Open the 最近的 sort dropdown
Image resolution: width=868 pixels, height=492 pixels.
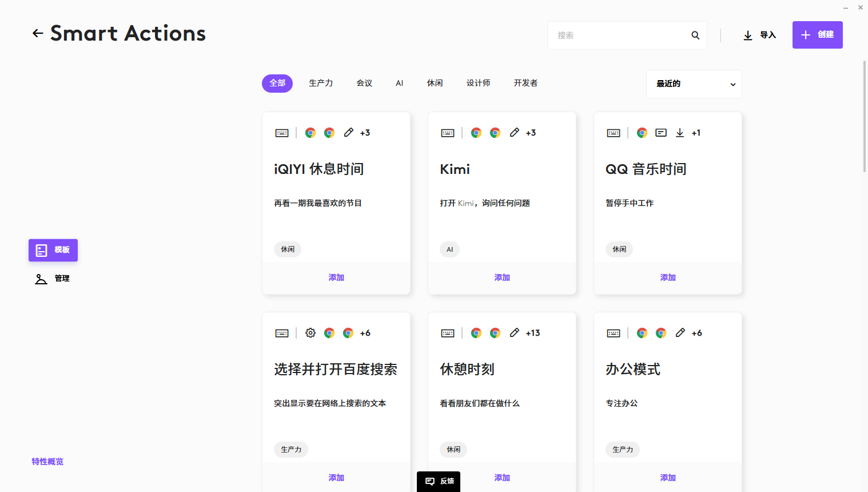pos(694,84)
